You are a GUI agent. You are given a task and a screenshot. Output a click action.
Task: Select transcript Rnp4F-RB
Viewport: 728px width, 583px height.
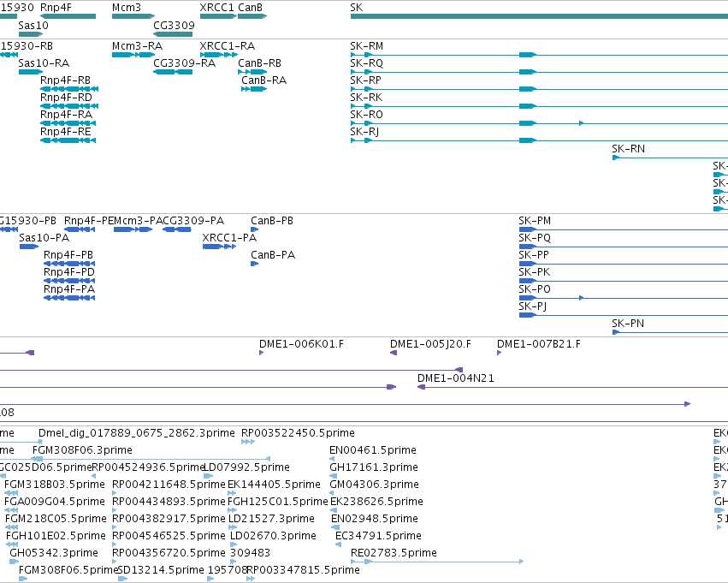point(69,89)
